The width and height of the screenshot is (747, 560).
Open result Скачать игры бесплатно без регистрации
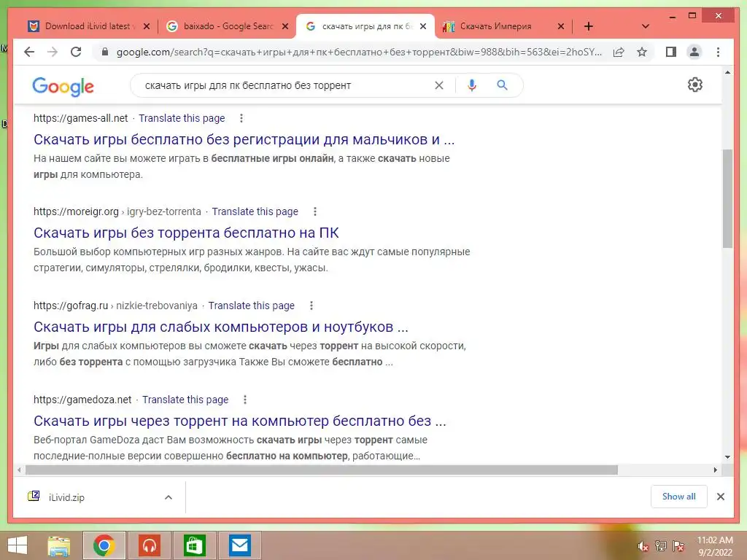tap(244, 139)
